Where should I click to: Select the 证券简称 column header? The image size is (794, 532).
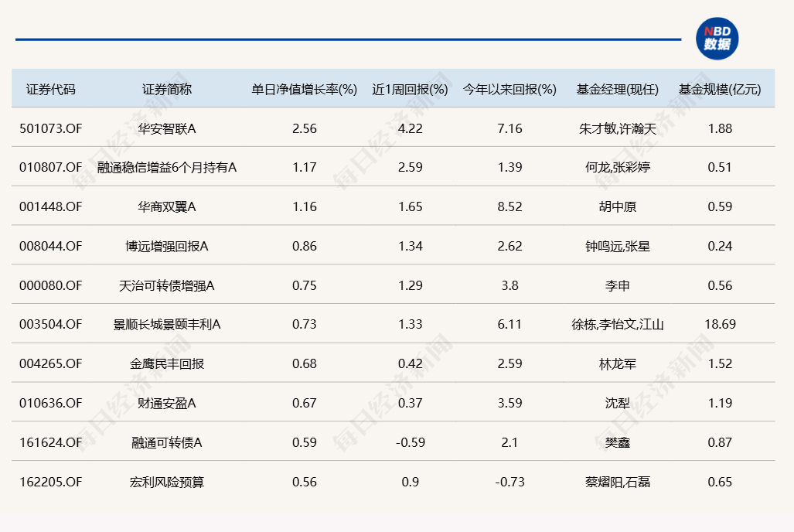[x=166, y=90]
